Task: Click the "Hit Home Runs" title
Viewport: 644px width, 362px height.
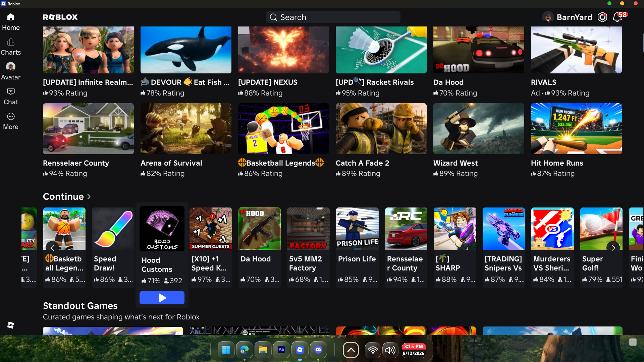Action: point(557,163)
